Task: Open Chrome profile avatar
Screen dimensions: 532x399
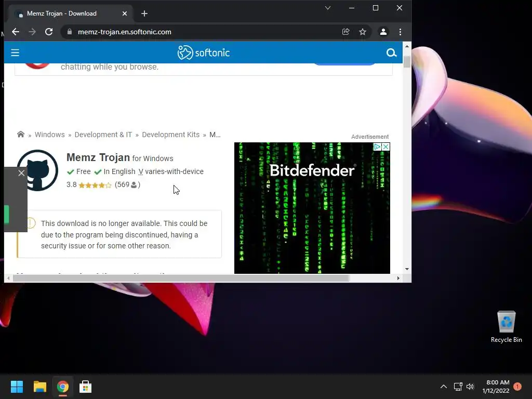Action: 383,32
